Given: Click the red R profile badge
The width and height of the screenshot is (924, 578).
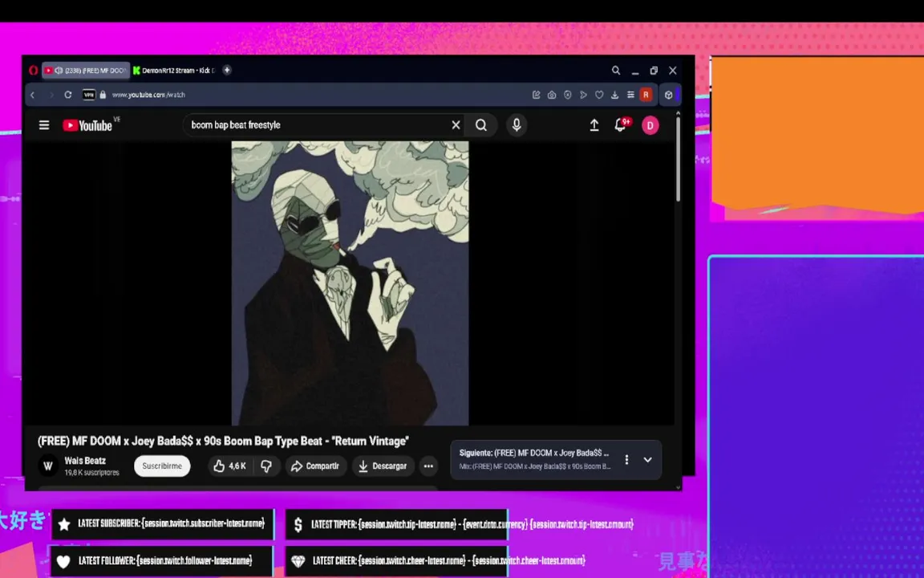Looking at the screenshot, I should click(x=646, y=95).
